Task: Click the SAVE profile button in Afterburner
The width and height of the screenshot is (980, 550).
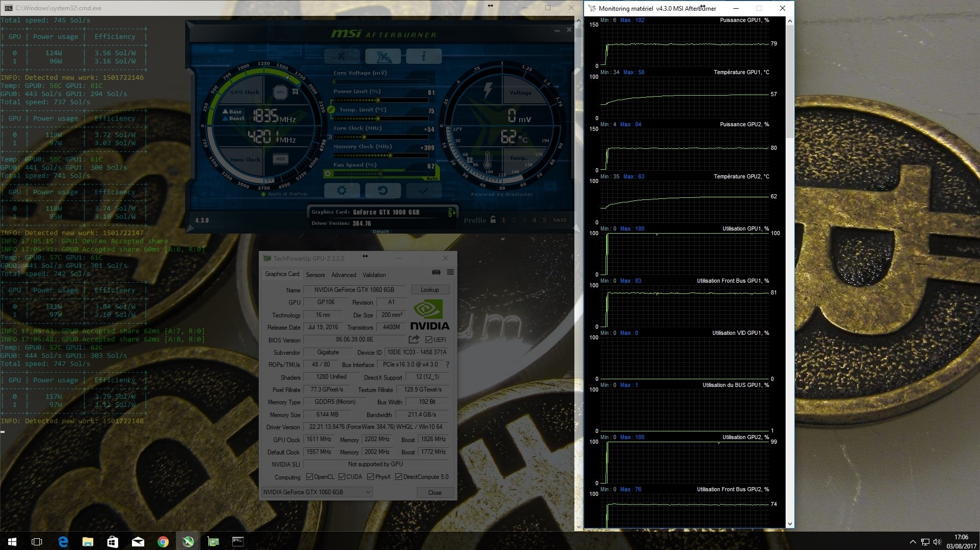Action: coord(560,220)
